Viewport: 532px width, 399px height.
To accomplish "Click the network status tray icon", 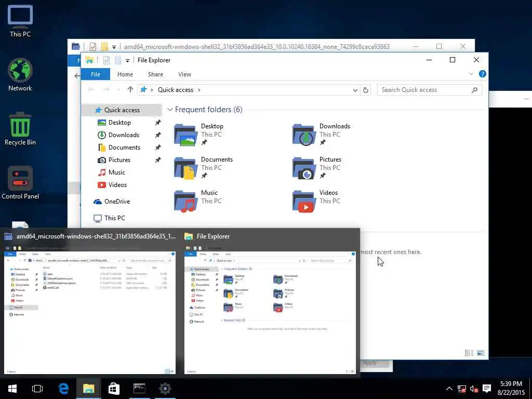I will click(x=461, y=389).
